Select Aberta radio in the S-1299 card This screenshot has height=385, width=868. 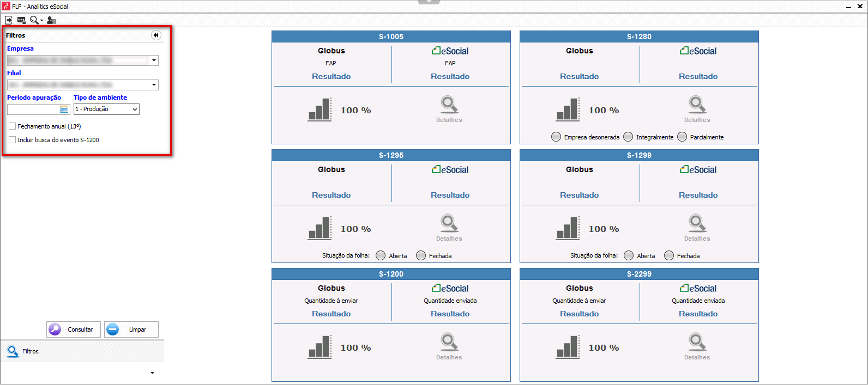point(629,255)
